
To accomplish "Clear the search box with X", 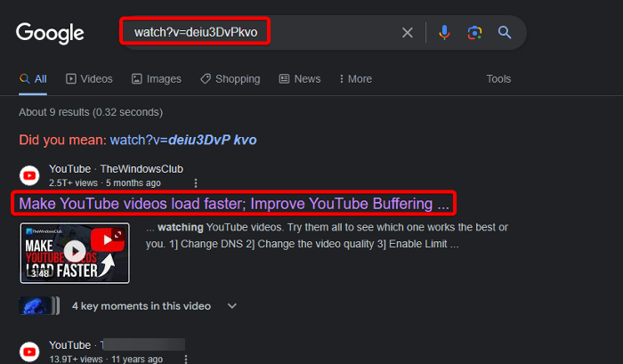I will 408,33.
